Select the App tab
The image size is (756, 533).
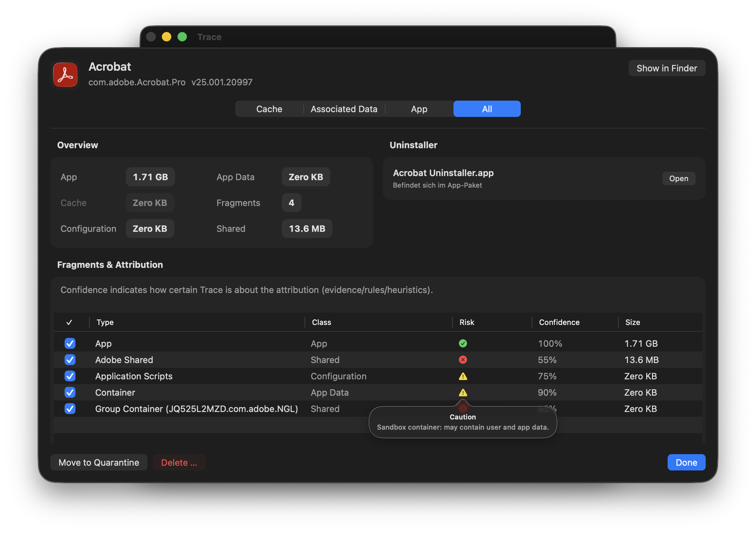tap(419, 109)
